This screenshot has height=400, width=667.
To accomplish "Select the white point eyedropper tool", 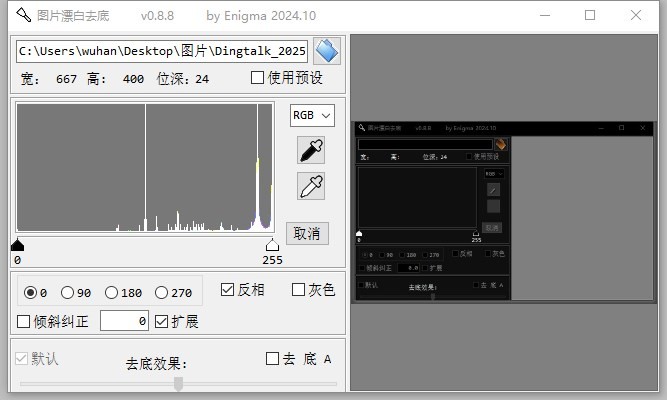I will coord(312,186).
